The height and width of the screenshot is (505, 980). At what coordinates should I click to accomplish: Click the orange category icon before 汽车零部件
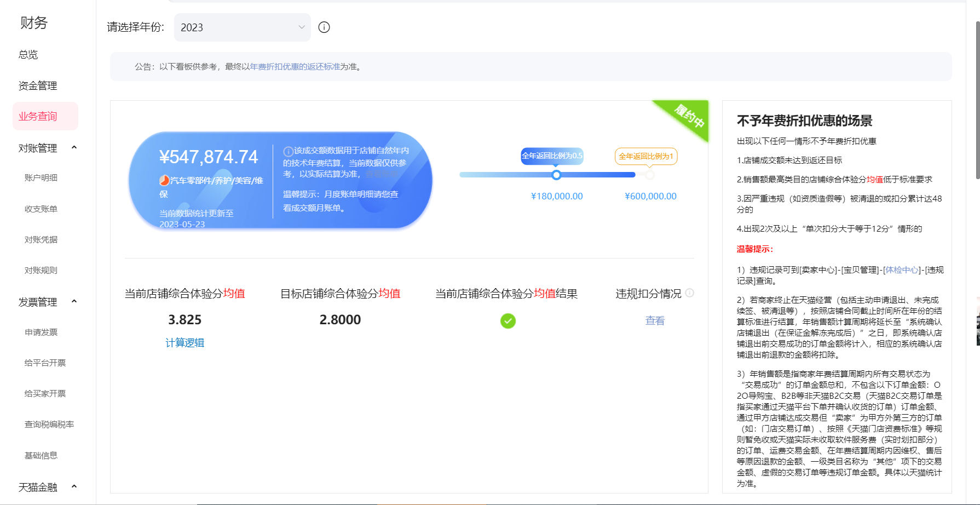[x=164, y=180]
